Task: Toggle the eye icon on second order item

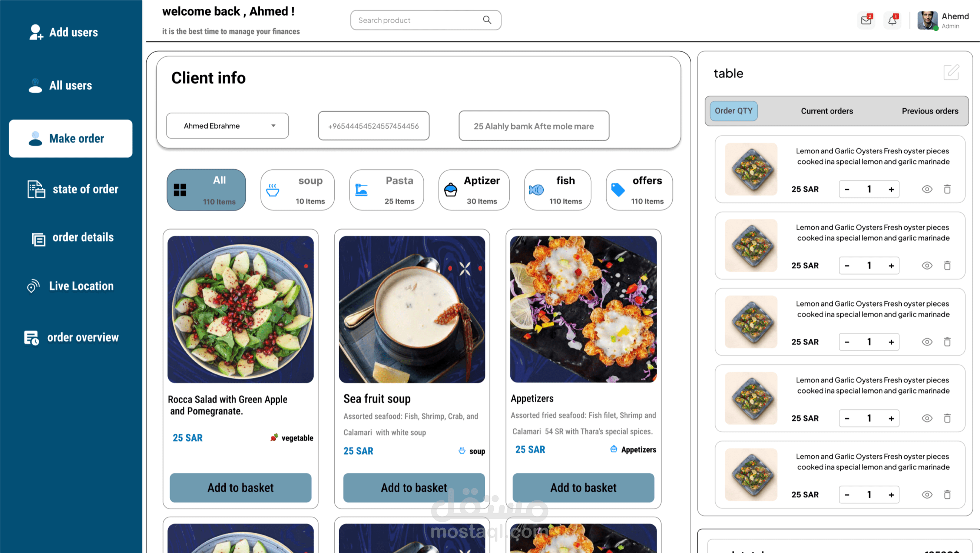Action: pyautogui.click(x=927, y=265)
